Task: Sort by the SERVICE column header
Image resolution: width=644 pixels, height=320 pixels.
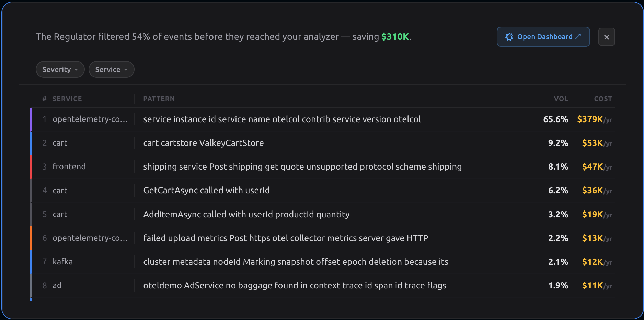Action: pyautogui.click(x=67, y=99)
